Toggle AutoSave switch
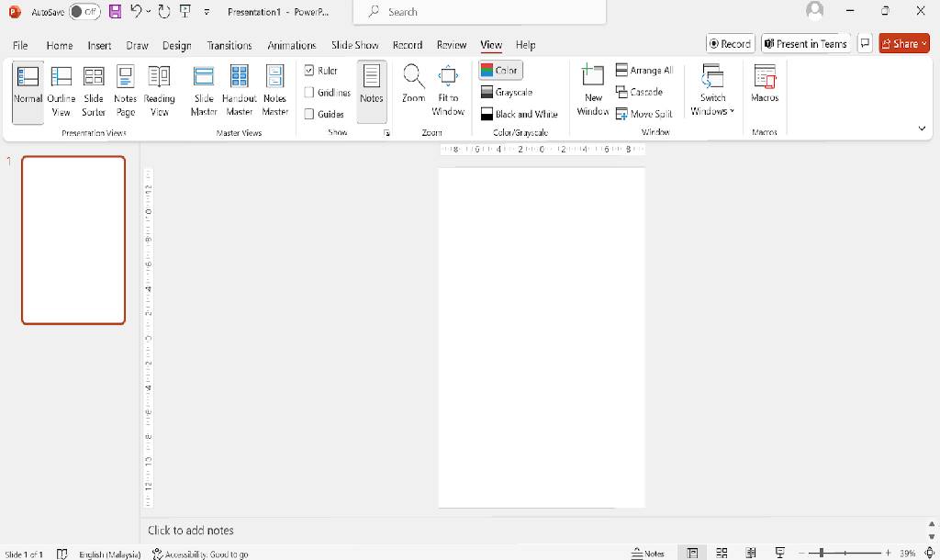This screenshot has width=940, height=560. pyautogui.click(x=84, y=11)
